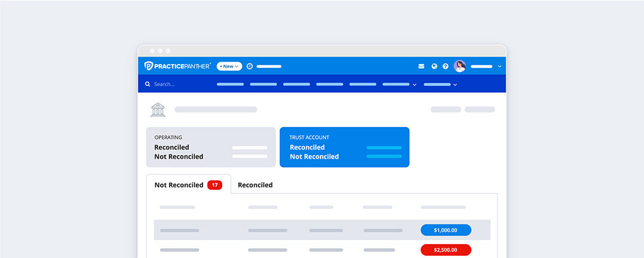
Task: Click the search magnifier icon
Action: (x=147, y=84)
